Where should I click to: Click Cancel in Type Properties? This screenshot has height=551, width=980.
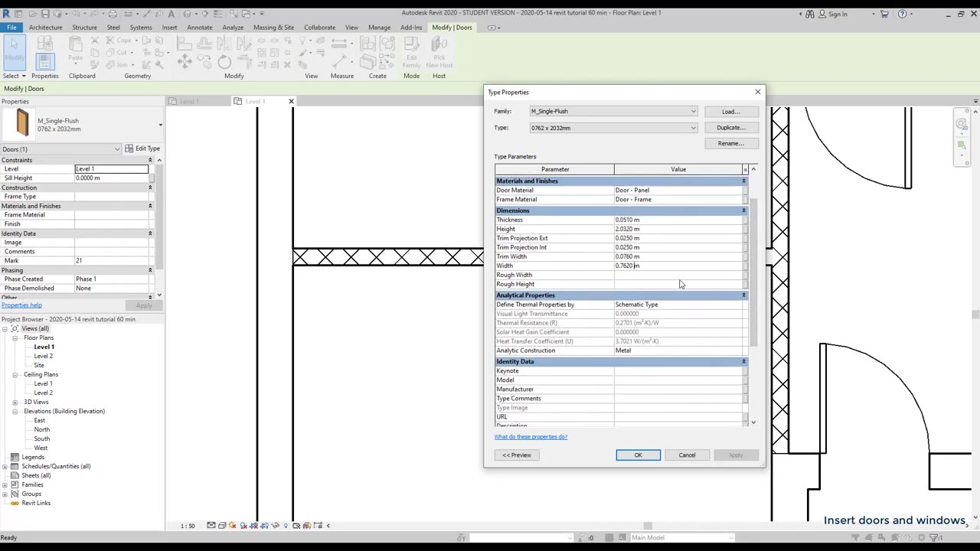pos(687,455)
